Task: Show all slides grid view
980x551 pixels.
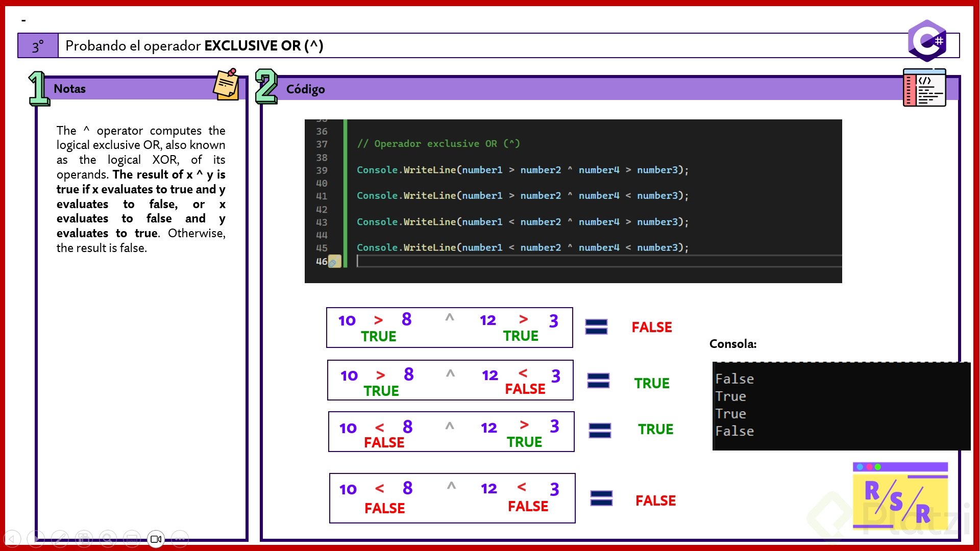Action: pos(84,539)
